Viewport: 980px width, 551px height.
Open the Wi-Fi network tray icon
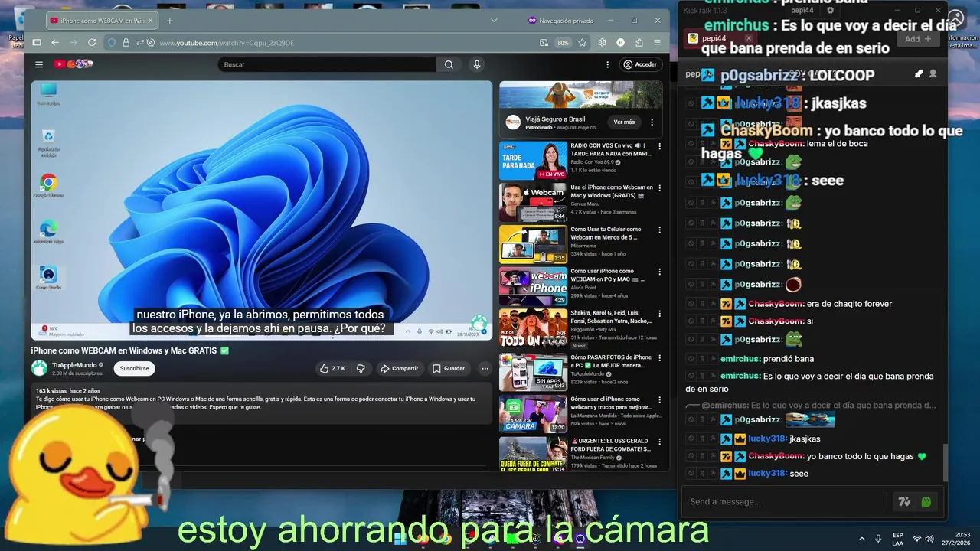(x=917, y=539)
